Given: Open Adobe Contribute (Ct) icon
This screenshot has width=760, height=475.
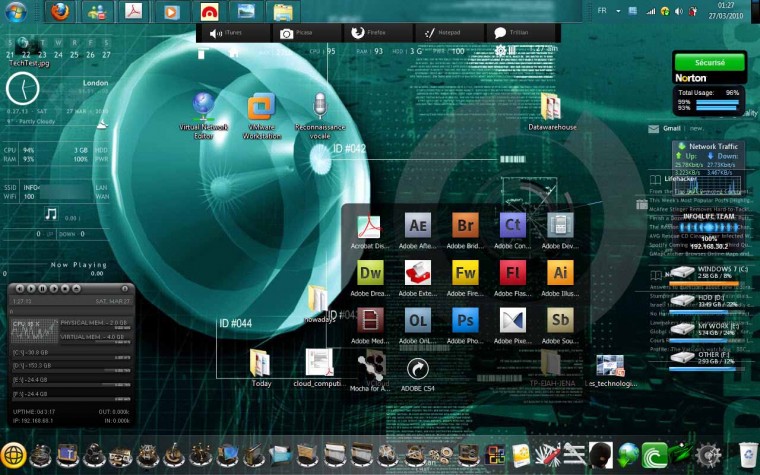Looking at the screenshot, I should 512,225.
